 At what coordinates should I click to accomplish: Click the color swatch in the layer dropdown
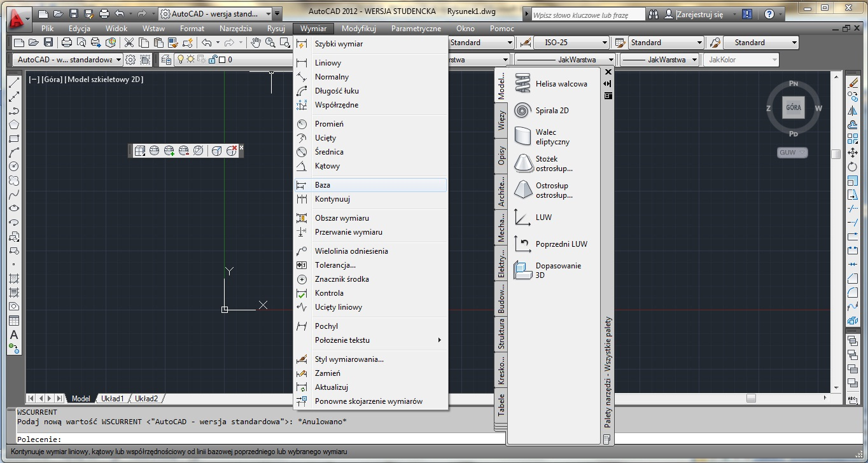click(x=223, y=60)
